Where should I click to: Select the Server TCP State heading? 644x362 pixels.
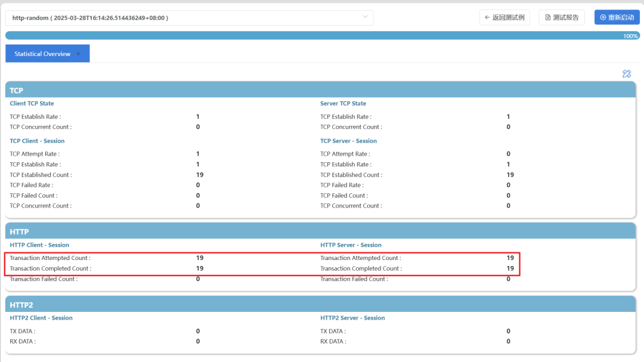(x=343, y=104)
